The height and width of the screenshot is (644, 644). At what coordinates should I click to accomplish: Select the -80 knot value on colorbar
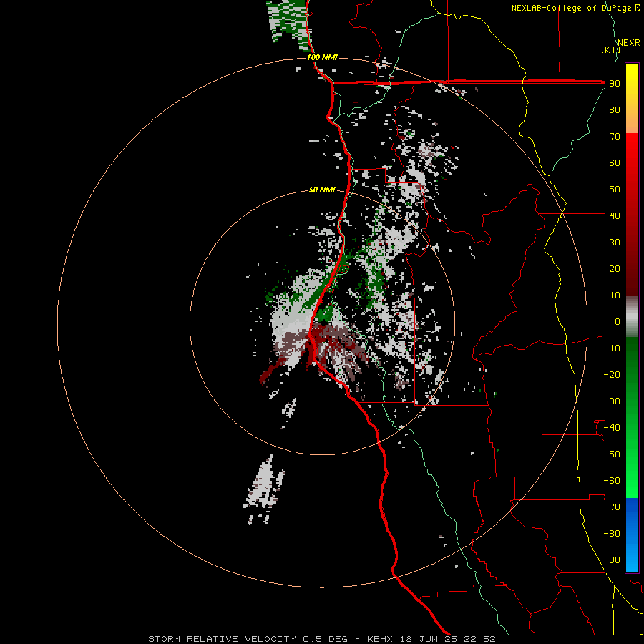point(612,534)
